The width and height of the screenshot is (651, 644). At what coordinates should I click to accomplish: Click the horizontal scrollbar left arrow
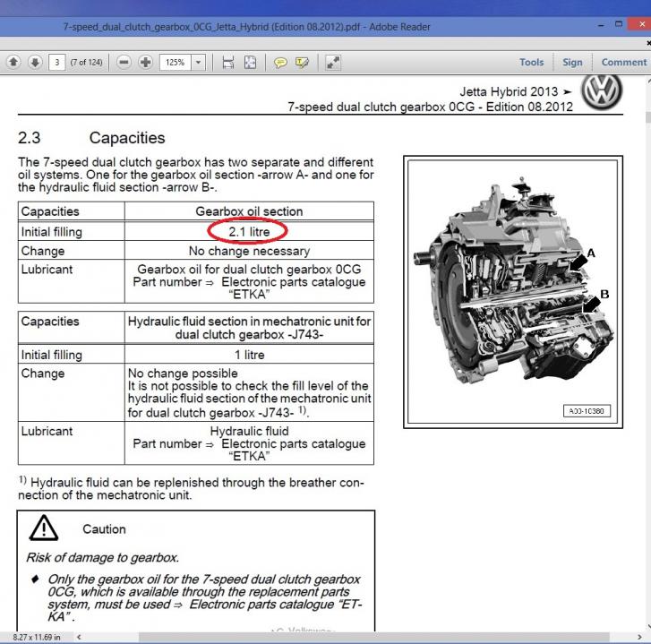coord(79,637)
